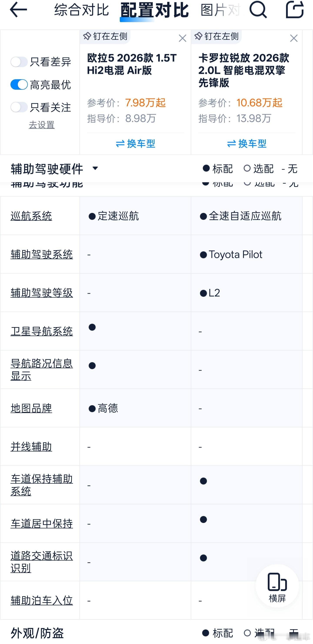This screenshot has width=313, height=644.
Task: Pin 欧拉5 column to the left
Action: click(105, 37)
